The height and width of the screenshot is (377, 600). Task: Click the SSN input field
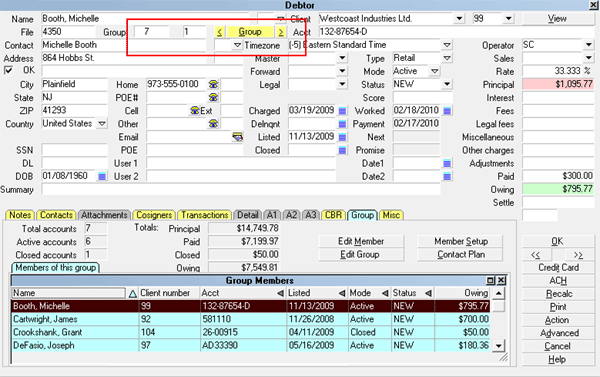[74, 150]
